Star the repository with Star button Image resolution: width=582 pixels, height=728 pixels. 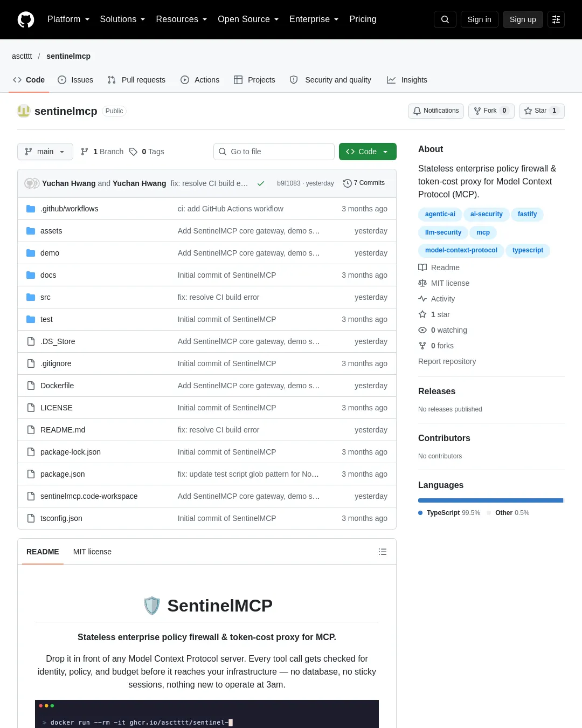tap(542, 111)
